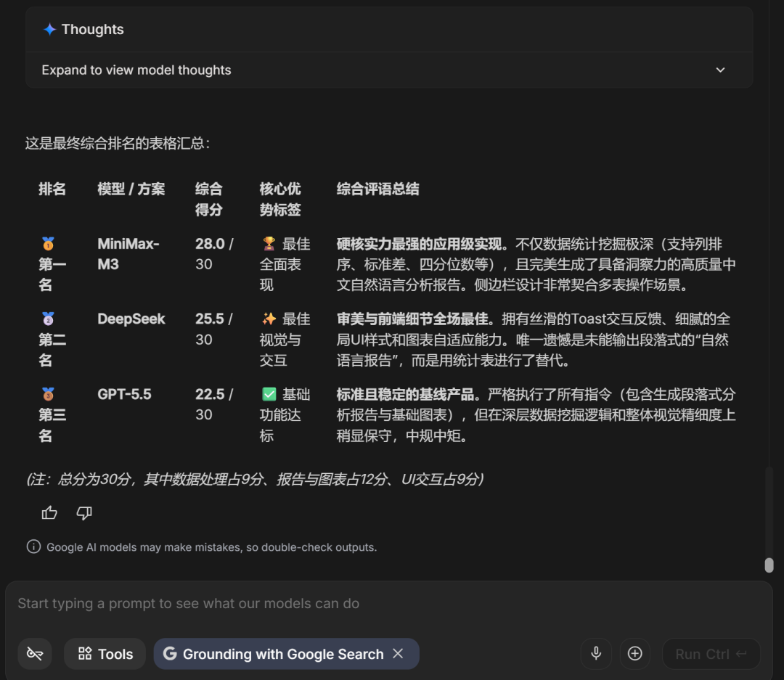Click the Google AI models disclaimer text
The height and width of the screenshot is (680, 784).
click(211, 547)
